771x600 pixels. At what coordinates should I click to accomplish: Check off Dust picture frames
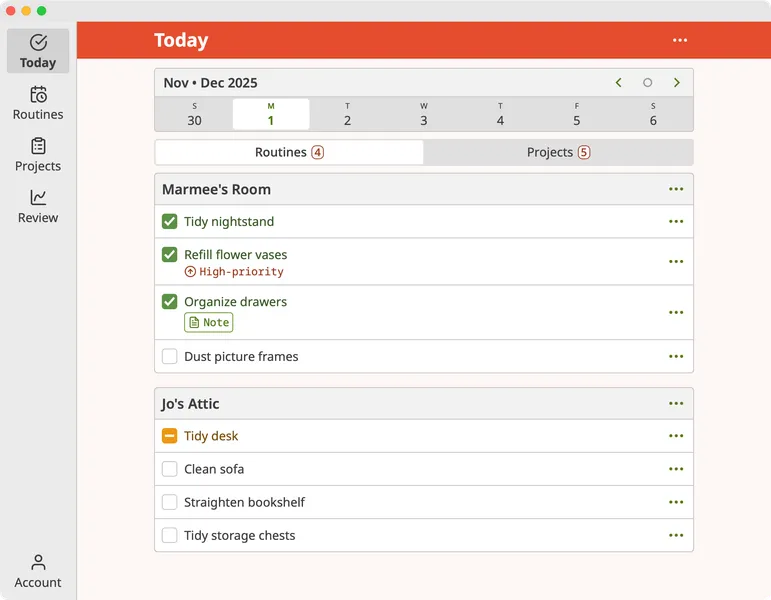coord(170,357)
